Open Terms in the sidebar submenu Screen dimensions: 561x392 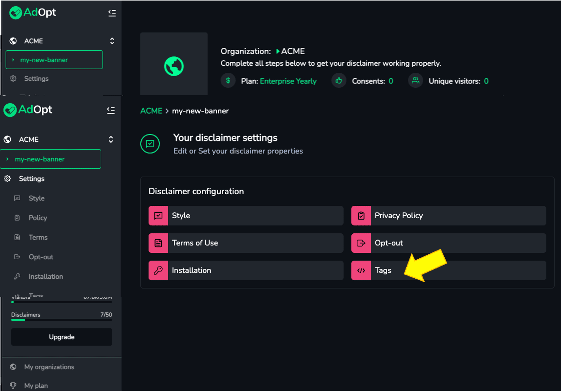38,237
